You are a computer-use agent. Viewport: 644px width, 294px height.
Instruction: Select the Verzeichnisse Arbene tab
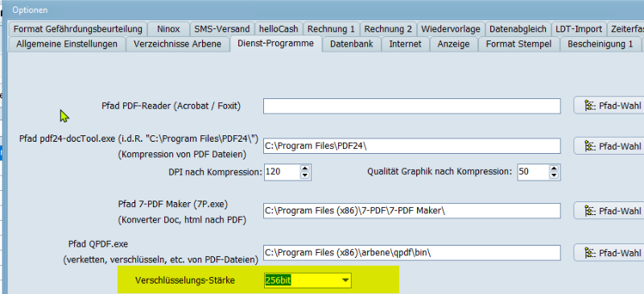point(177,43)
